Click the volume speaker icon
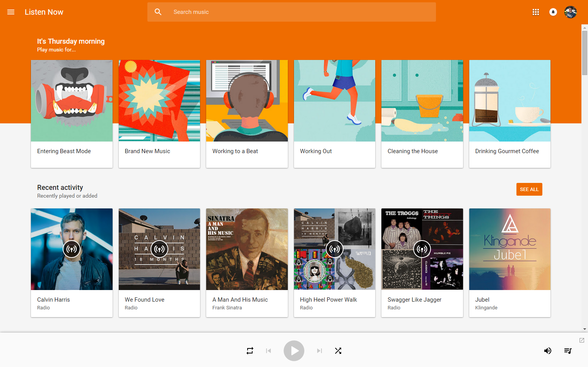 click(548, 351)
